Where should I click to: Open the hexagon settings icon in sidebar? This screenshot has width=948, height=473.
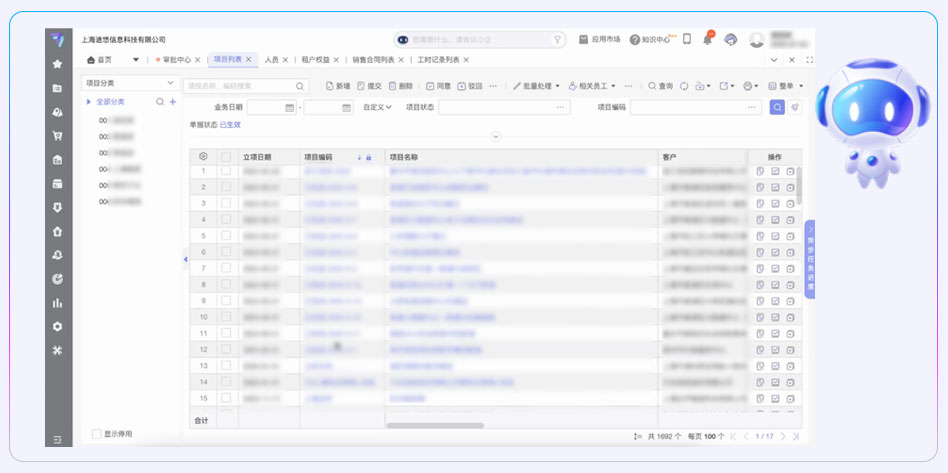(57, 327)
